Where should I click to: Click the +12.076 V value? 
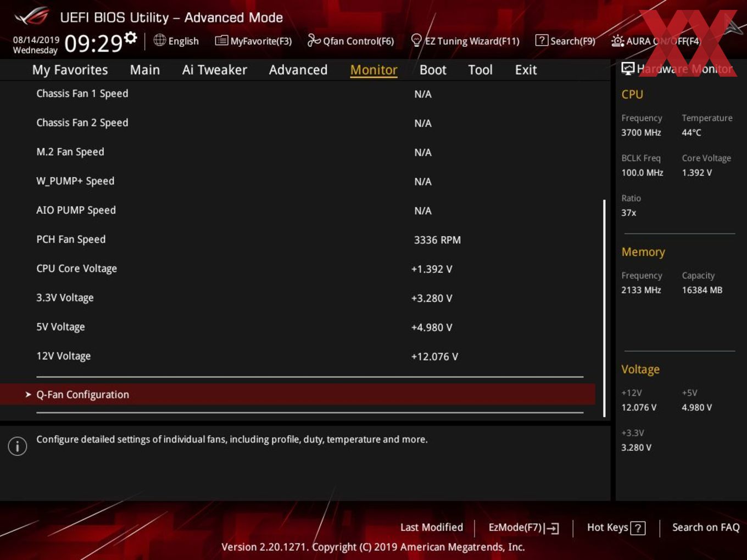434,356
